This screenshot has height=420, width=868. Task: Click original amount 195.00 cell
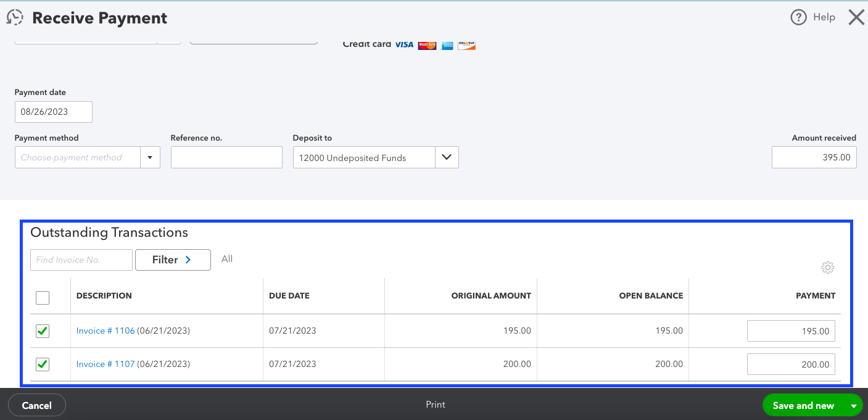tap(517, 331)
